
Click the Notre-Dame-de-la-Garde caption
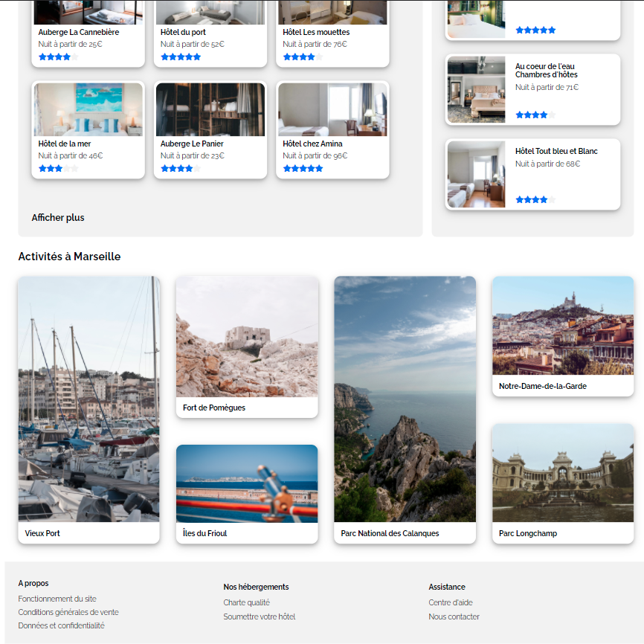[543, 386]
